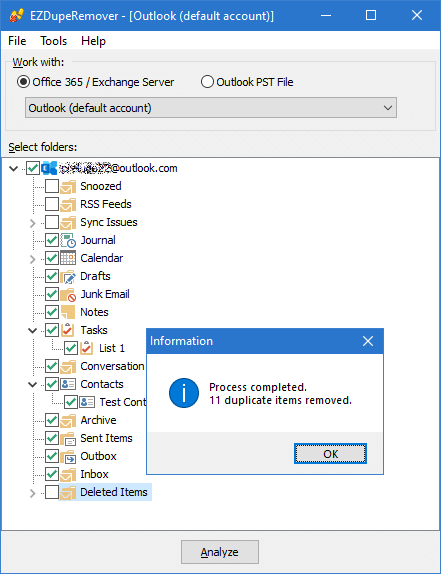The width and height of the screenshot is (441, 574).
Task: Confirm the dialog with OK
Action: tap(330, 454)
